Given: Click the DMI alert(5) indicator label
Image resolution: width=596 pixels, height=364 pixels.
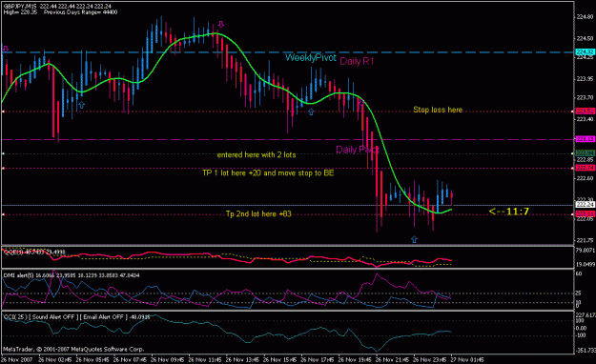Looking at the screenshot, I should [72, 275].
